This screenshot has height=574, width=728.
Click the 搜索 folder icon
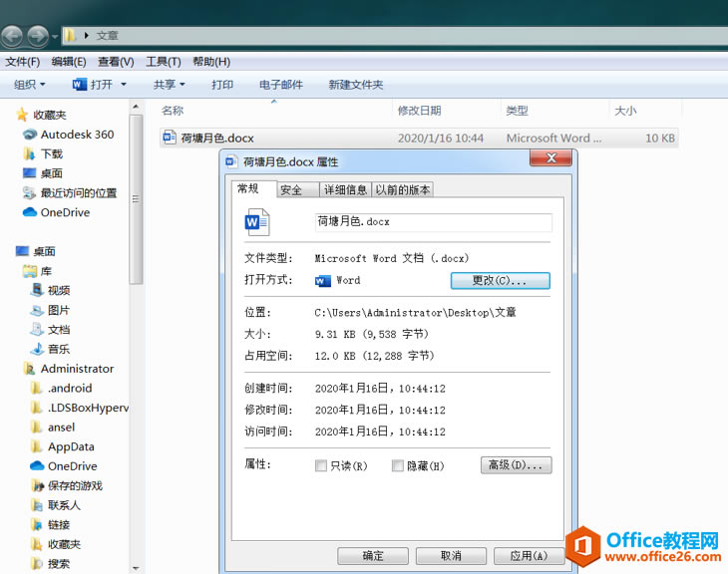[37, 564]
